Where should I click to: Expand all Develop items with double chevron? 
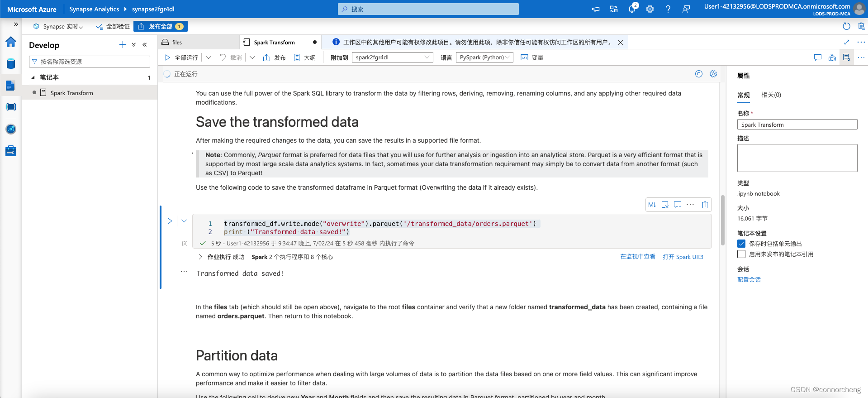[134, 44]
